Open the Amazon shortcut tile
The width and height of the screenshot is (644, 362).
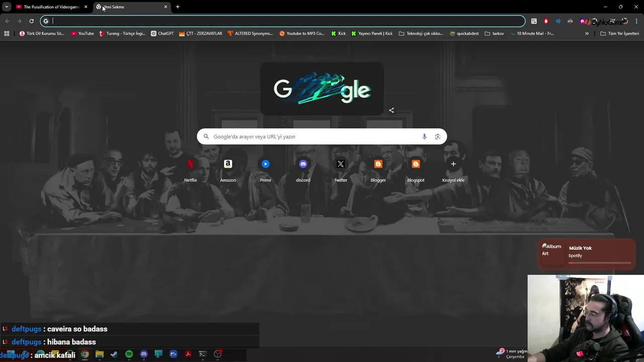click(228, 170)
